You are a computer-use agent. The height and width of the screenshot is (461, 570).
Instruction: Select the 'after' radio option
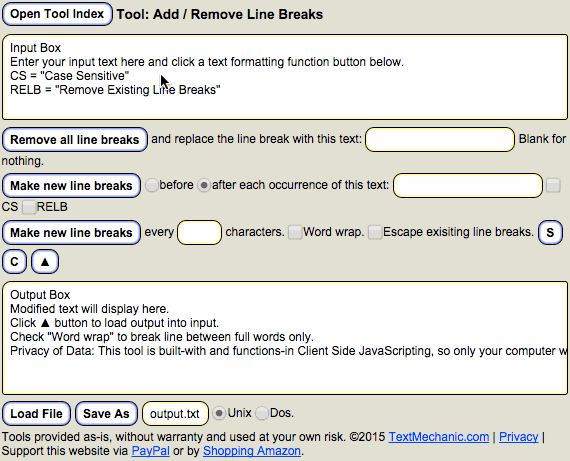pos(204,185)
